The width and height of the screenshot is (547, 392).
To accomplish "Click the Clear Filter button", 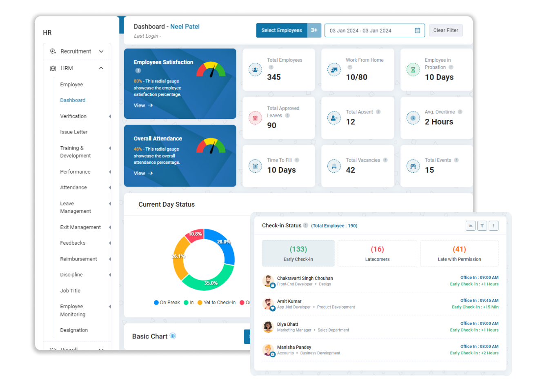I will tap(446, 30).
